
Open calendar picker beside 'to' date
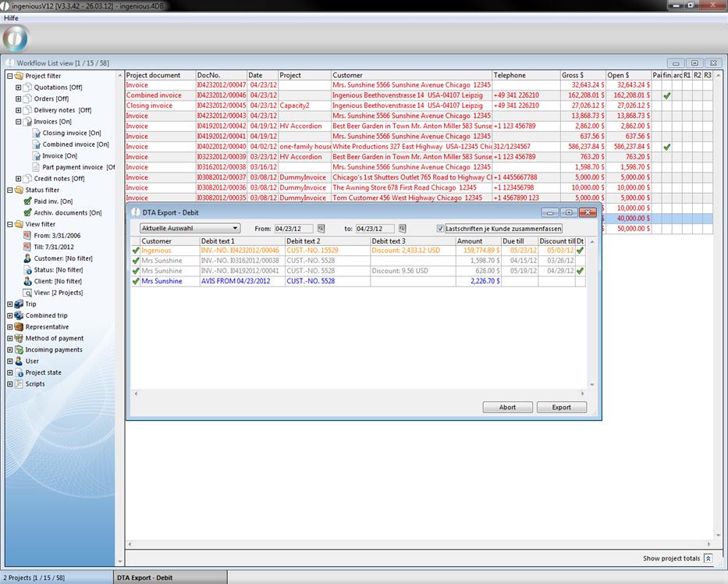(402, 228)
